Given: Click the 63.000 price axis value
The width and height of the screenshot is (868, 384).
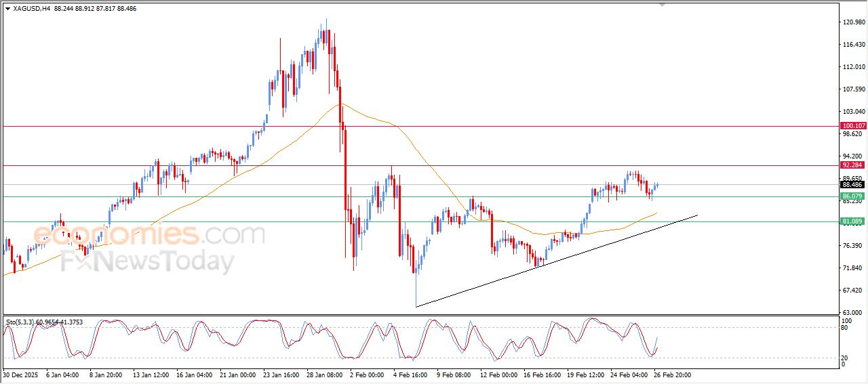Looking at the screenshot, I should point(852,312).
